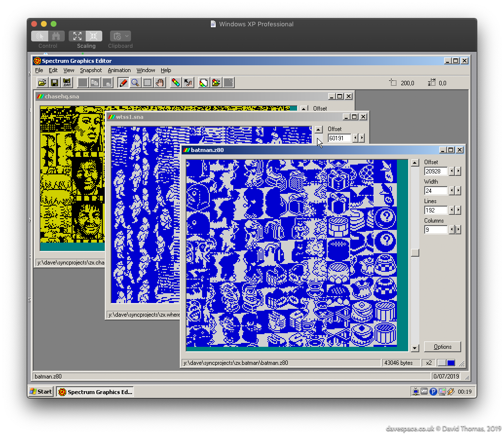Click the last grey toolbar button

pyautogui.click(x=228, y=83)
